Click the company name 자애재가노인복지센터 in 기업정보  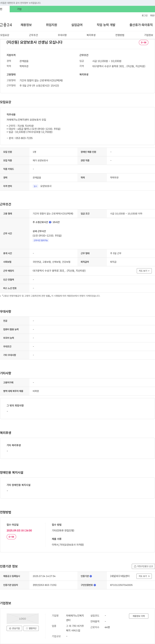click(x=75, y=618)
